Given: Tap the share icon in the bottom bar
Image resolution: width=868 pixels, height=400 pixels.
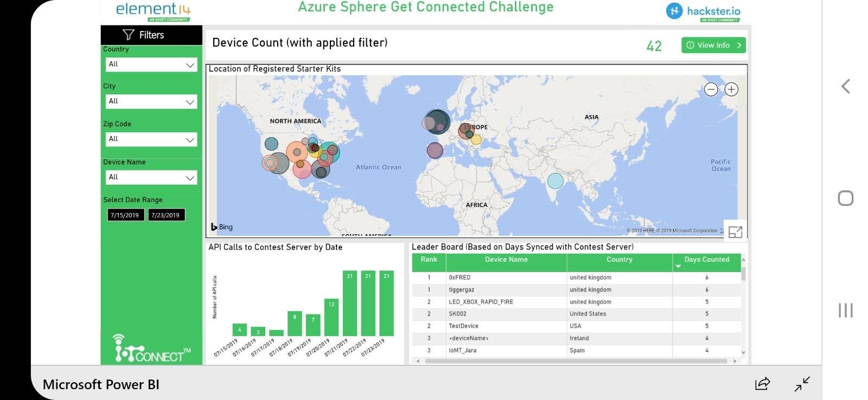Looking at the screenshot, I should point(763,384).
